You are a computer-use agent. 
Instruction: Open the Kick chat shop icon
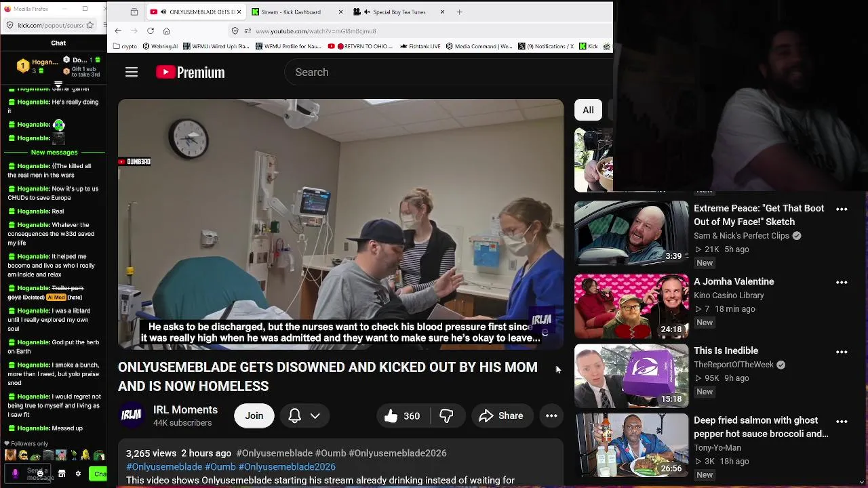point(62,474)
